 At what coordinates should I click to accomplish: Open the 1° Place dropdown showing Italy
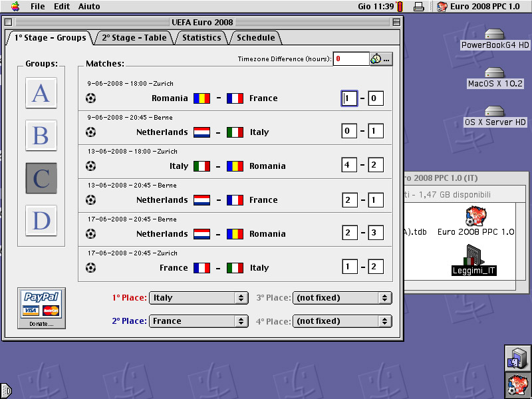coord(198,298)
